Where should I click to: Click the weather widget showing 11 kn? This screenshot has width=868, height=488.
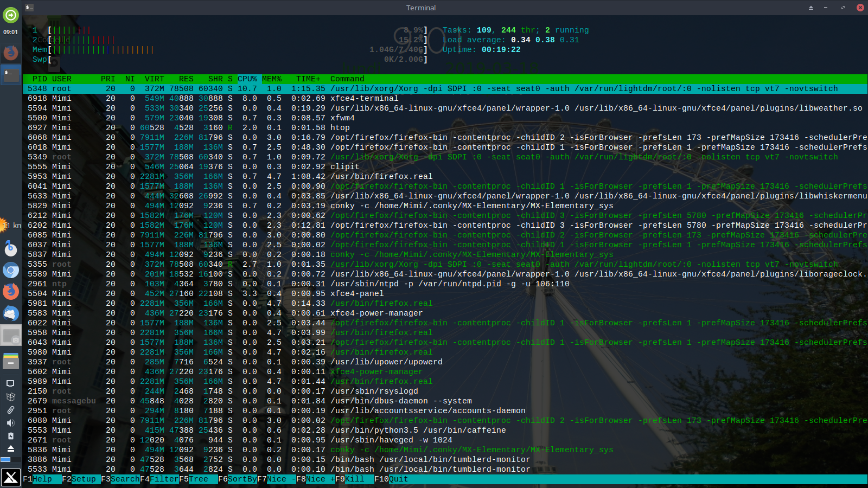pyautogui.click(x=11, y=225)
